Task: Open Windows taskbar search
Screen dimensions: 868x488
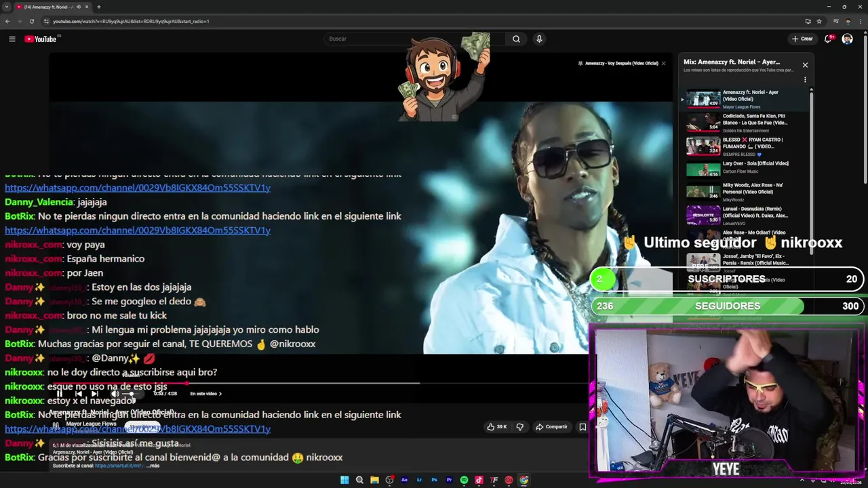Action: pos(359,480)
